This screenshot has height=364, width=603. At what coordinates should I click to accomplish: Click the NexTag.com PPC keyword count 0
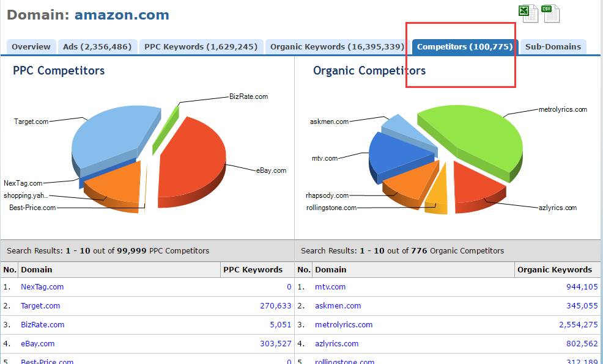289,287
